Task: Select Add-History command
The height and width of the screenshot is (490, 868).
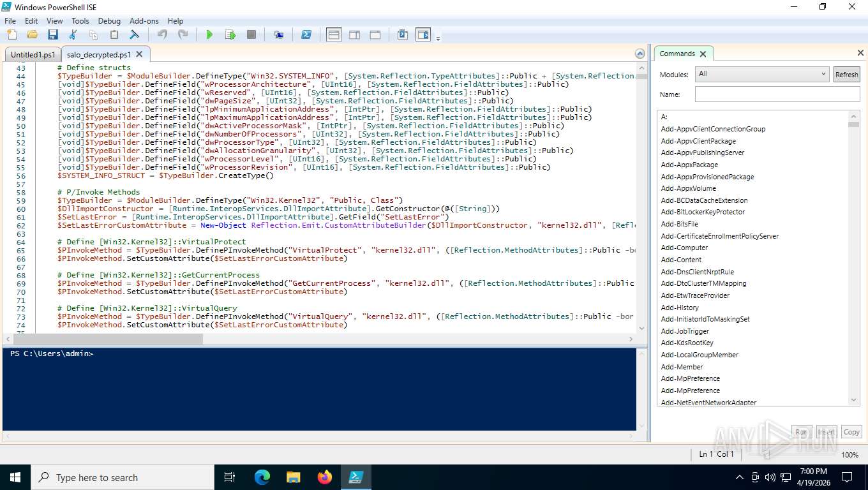Action: tap(680, 308)
